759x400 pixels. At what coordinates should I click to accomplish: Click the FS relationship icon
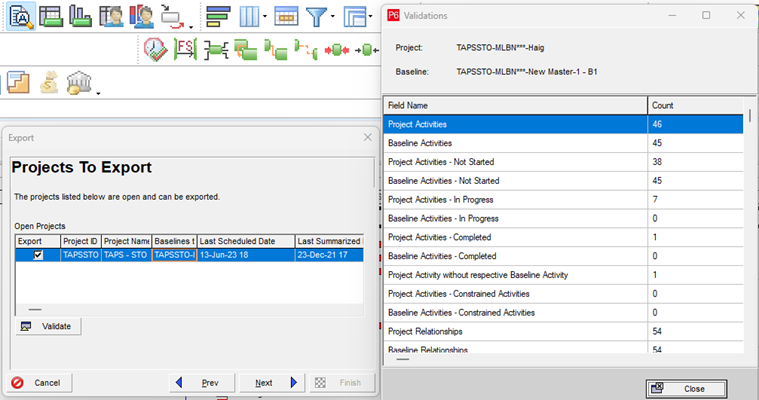pos(184,49)
